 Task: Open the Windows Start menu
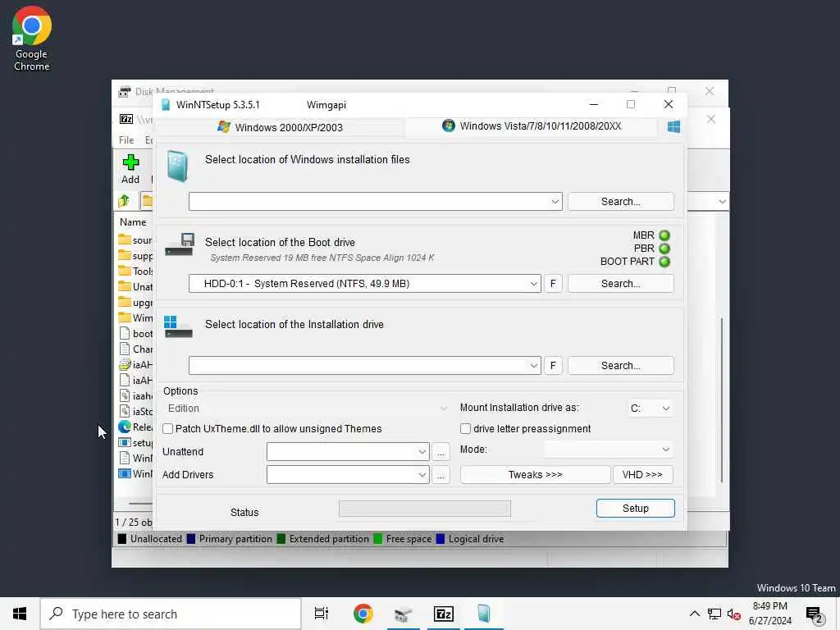20,614
